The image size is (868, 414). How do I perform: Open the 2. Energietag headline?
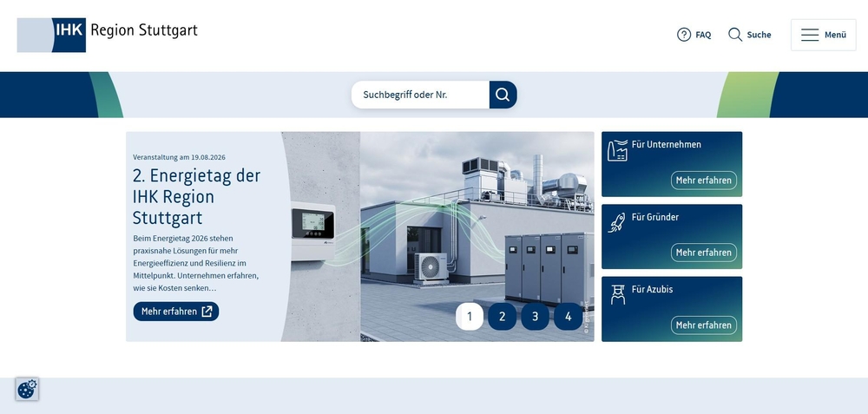pyautogui.click(x=196, y=196)
